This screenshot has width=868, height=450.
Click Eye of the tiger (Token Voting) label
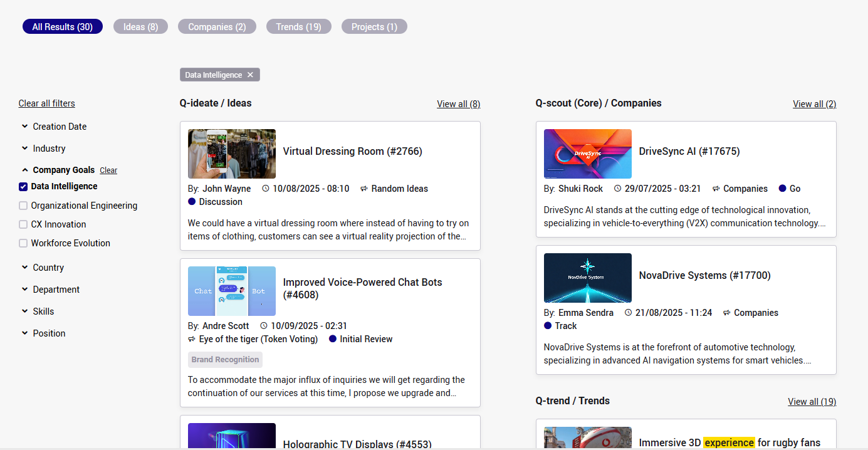coord(258,339)
